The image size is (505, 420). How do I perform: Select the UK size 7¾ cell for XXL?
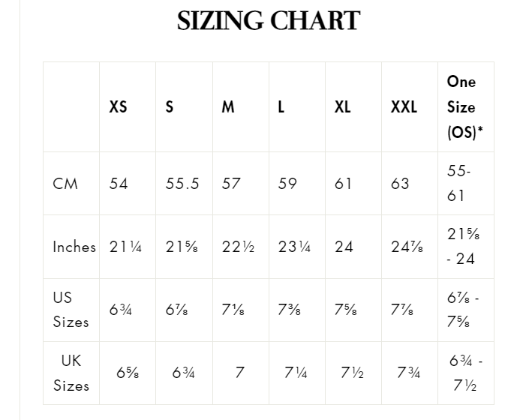[x=408, y=373]
